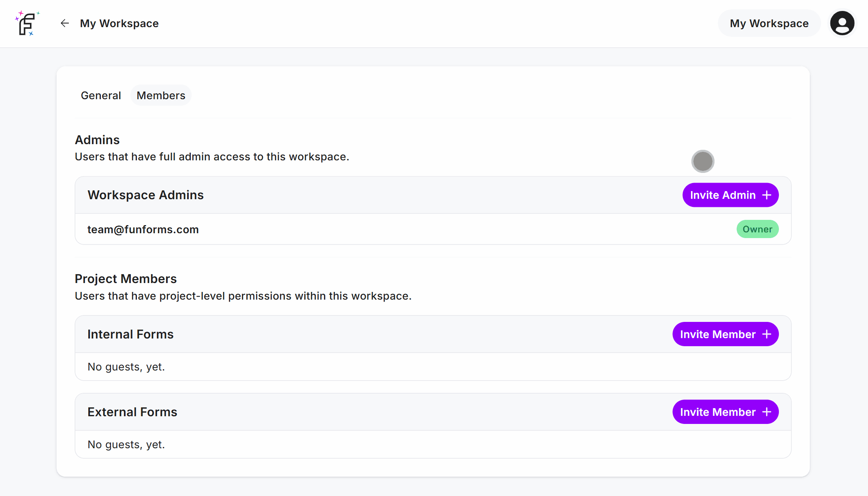Click 'No guests, yet.' under Internal Forms
Screen dimensions: 868x496
tap(126, 367)
